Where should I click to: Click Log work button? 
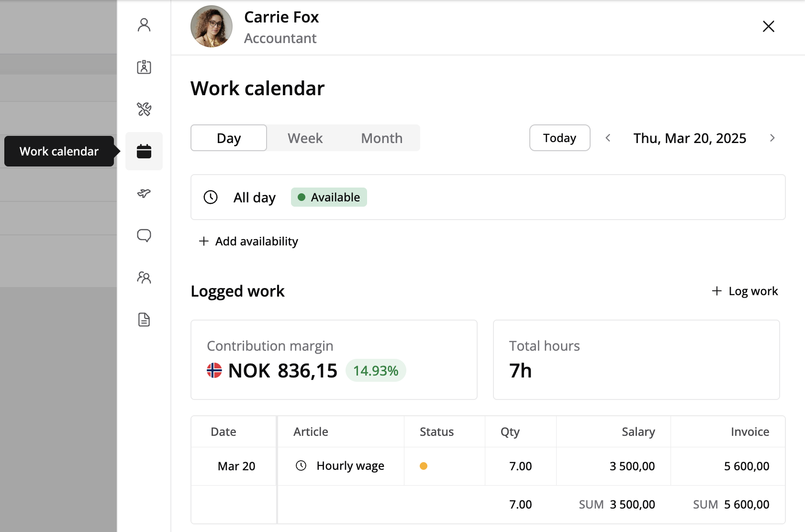click(x=745, y=291)
